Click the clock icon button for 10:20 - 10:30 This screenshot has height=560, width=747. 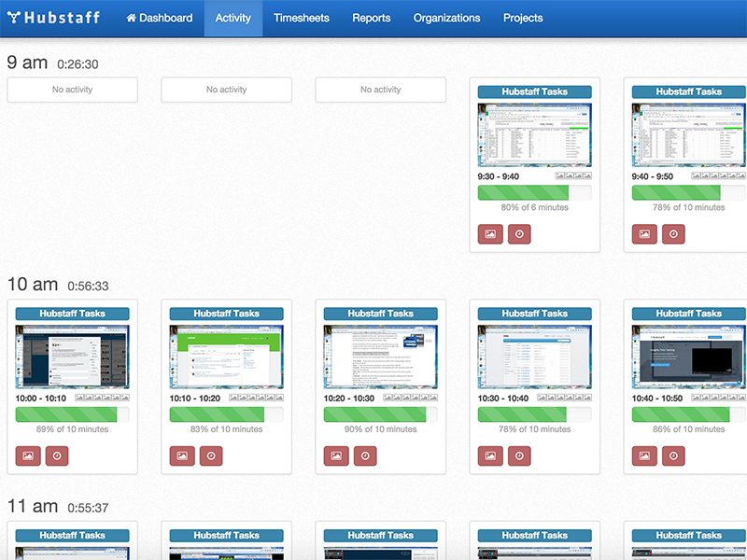pos(365,455)
